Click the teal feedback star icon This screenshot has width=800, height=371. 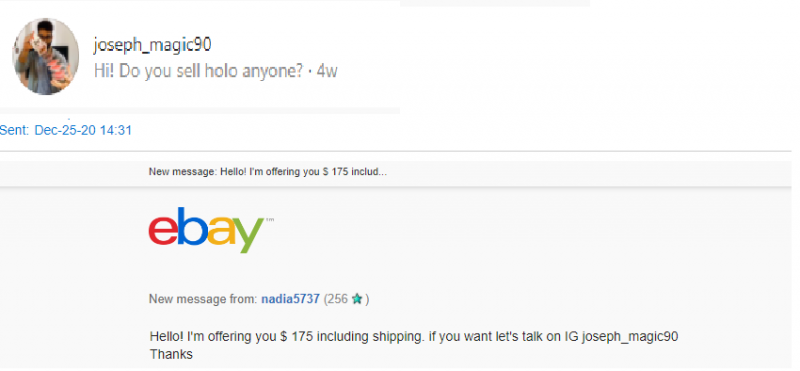point(357,299)
